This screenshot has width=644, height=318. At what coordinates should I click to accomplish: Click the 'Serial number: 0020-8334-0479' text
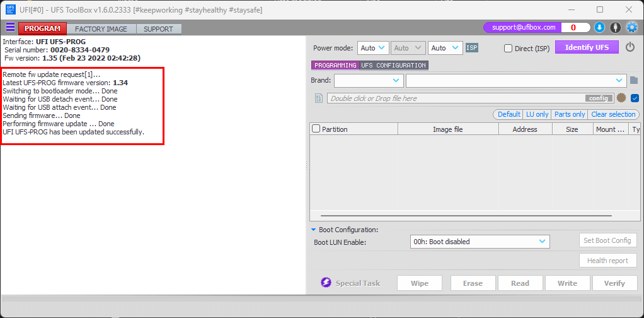[57, 50]
